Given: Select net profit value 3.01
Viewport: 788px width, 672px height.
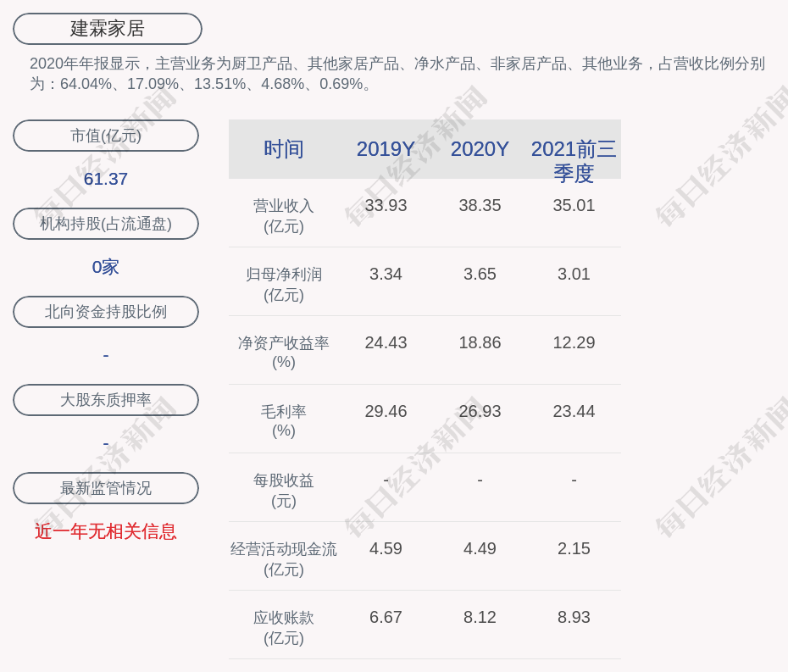Looking at the screenshot, I should pos(574,274).
